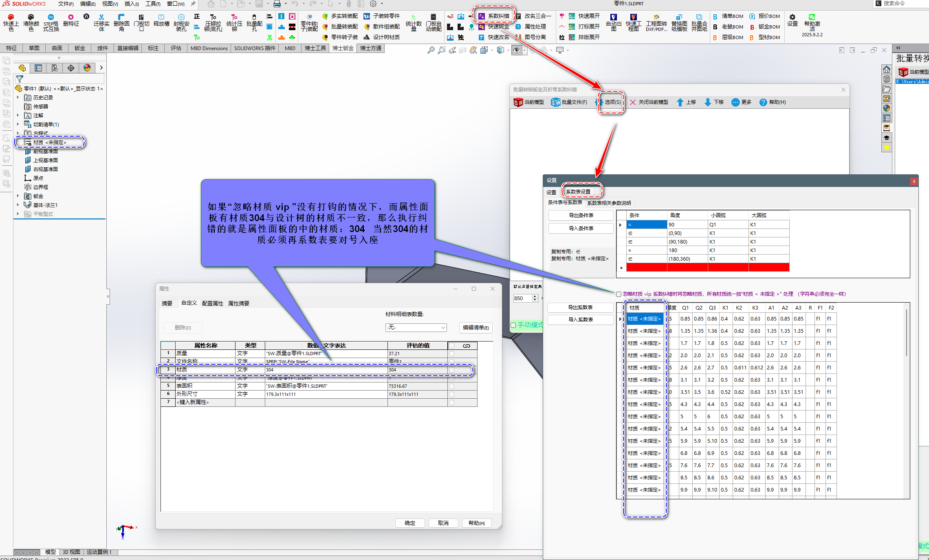Screen dimensions: 929x560
Task: Expand the 历史记录 tree item
Action: tap(18, 98)
